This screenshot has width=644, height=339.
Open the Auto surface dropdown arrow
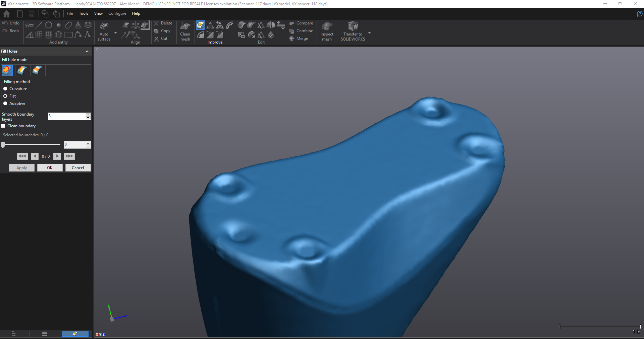click(x=115, y=33)
